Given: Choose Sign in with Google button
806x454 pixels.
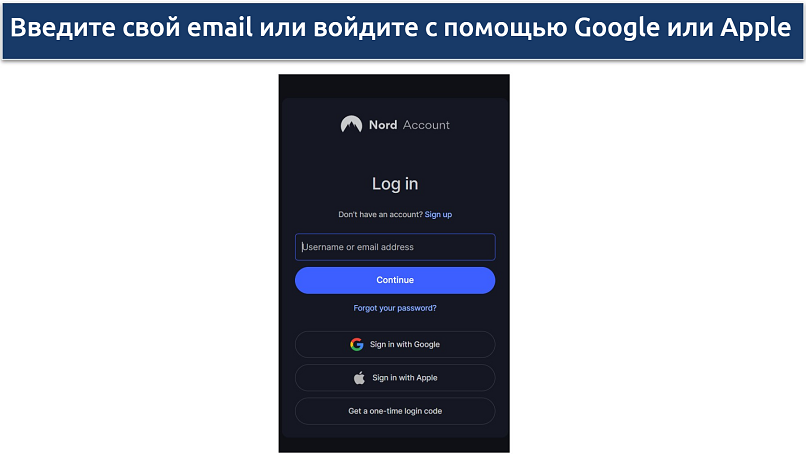Looking at the screenshot, I should [395, 344].
